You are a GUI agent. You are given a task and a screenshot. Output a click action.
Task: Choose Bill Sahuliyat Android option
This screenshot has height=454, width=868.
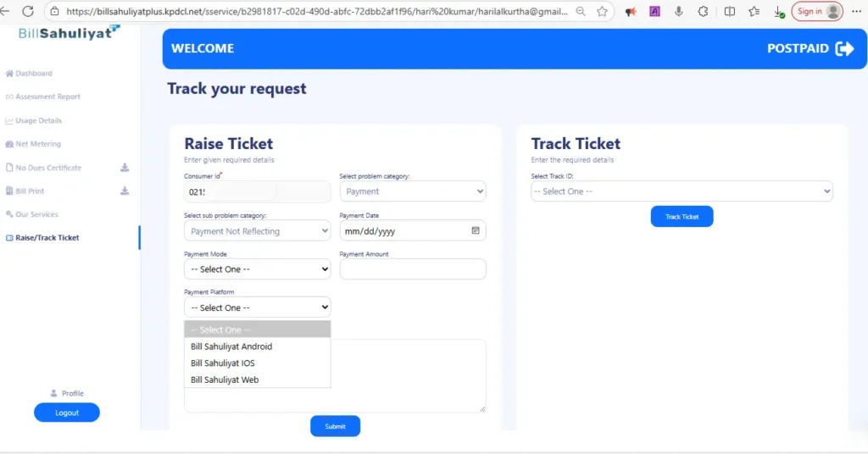[231, 346]
